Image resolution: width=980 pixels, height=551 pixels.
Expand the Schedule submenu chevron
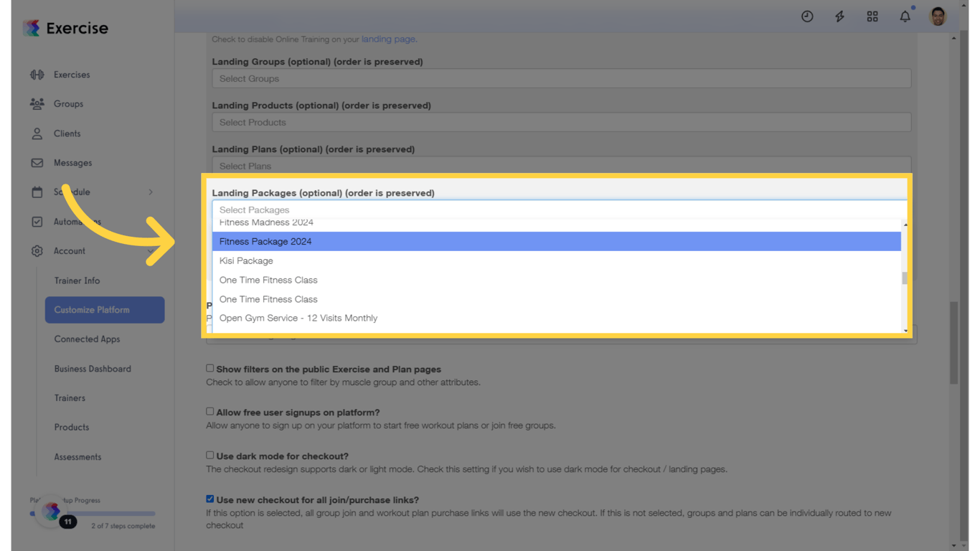click(151, 192)
